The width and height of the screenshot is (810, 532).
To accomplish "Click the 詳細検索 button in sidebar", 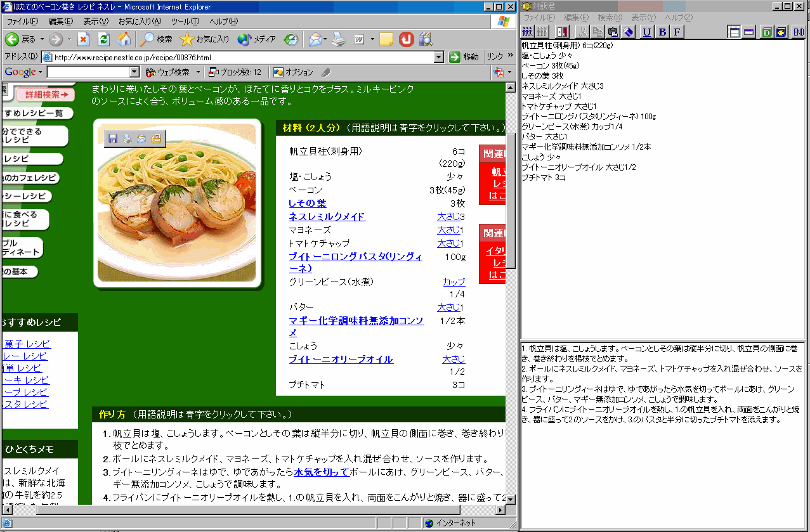I will [x=46, y=95].
